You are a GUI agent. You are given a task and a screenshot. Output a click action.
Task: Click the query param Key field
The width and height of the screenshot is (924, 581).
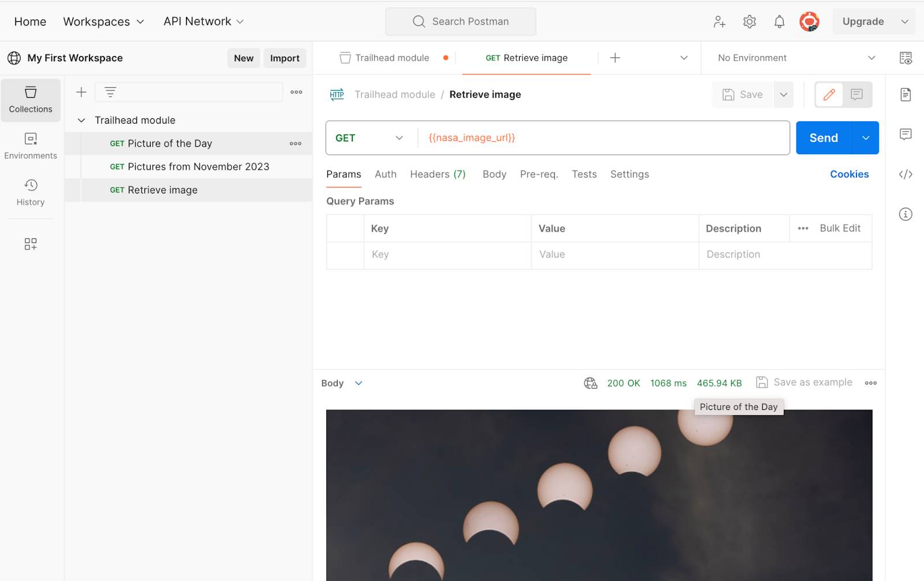point(448,255)
